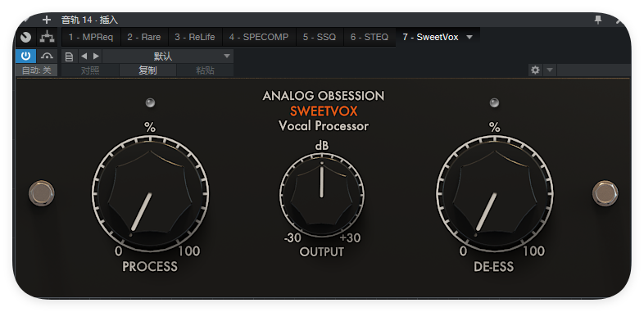This screenshot has height=312, width=644.
Task: Click the LED indicator above the DE-ESS knob
Action: click(495, 102)
